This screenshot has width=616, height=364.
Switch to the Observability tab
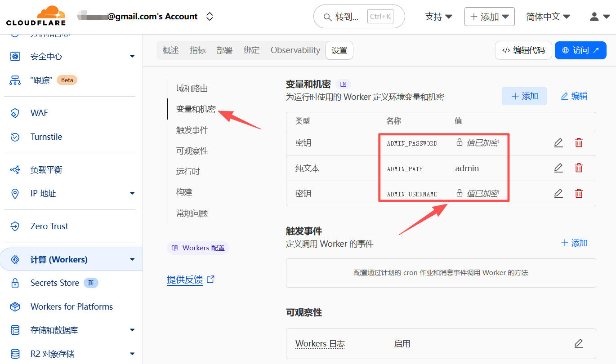[x=295, y=50]
